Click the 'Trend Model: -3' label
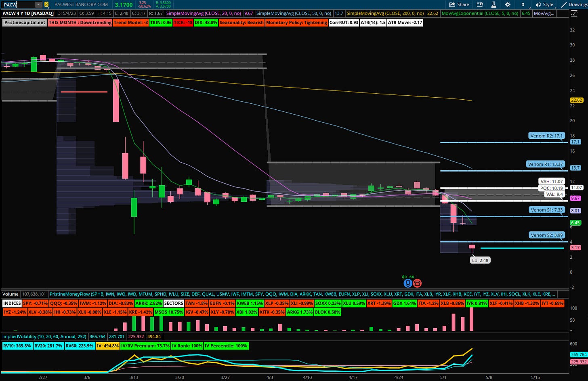 [x=131, y=23]
